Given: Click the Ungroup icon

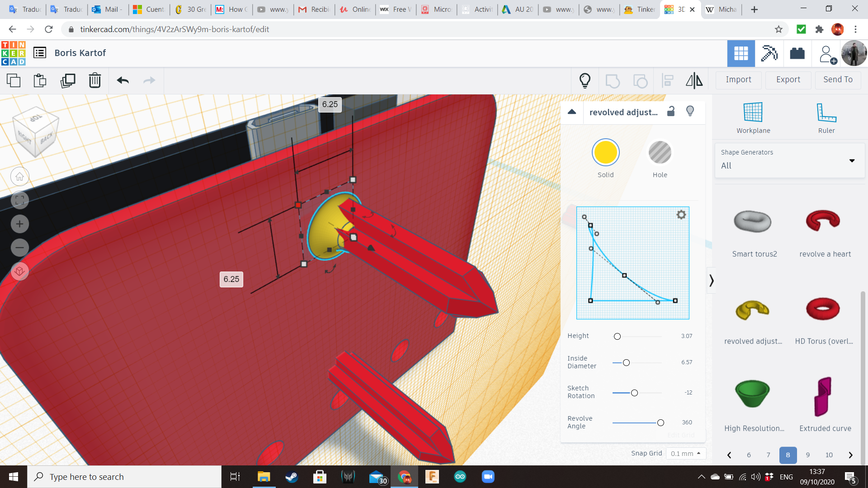Looking at the screenshot, I should coord(640,80).
